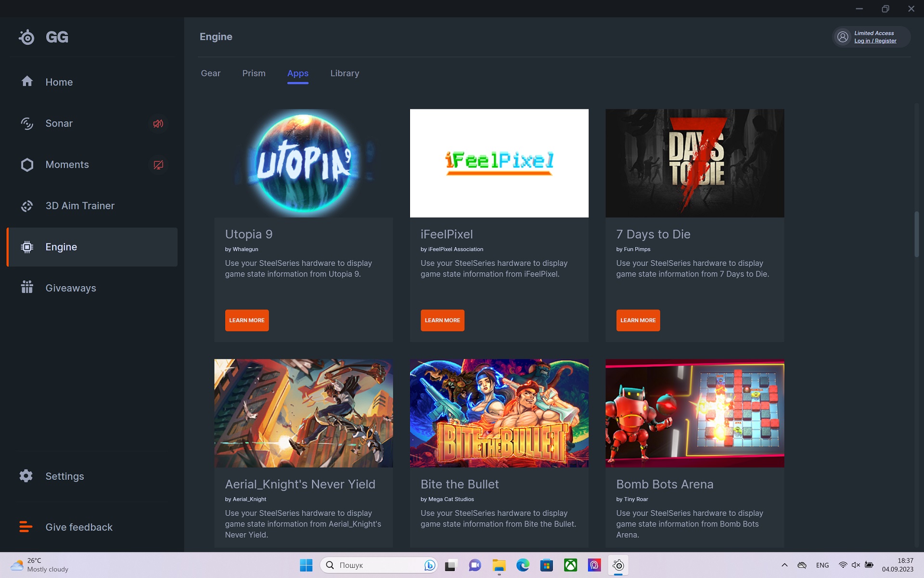
Task: Click the Wi-Fi network tray icon
Action: [x=843, y=565]
